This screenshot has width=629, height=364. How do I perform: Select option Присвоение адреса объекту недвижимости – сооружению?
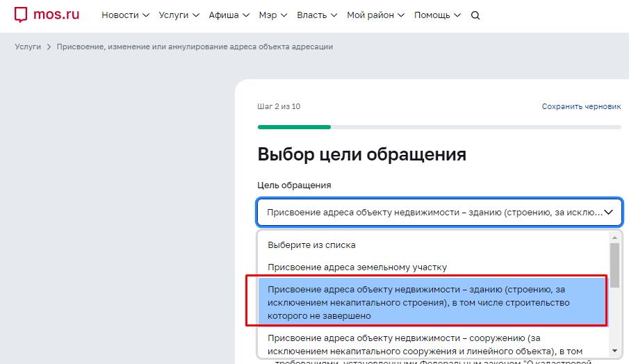click(x=433, y=345)
